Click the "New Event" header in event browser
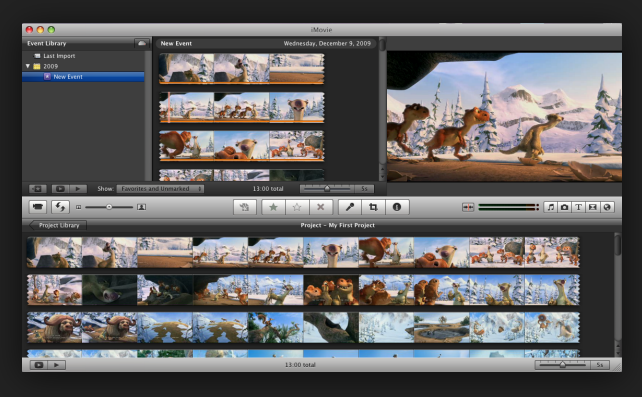The width and height of the screenshot is (642, 397). [x=176, y=43]
